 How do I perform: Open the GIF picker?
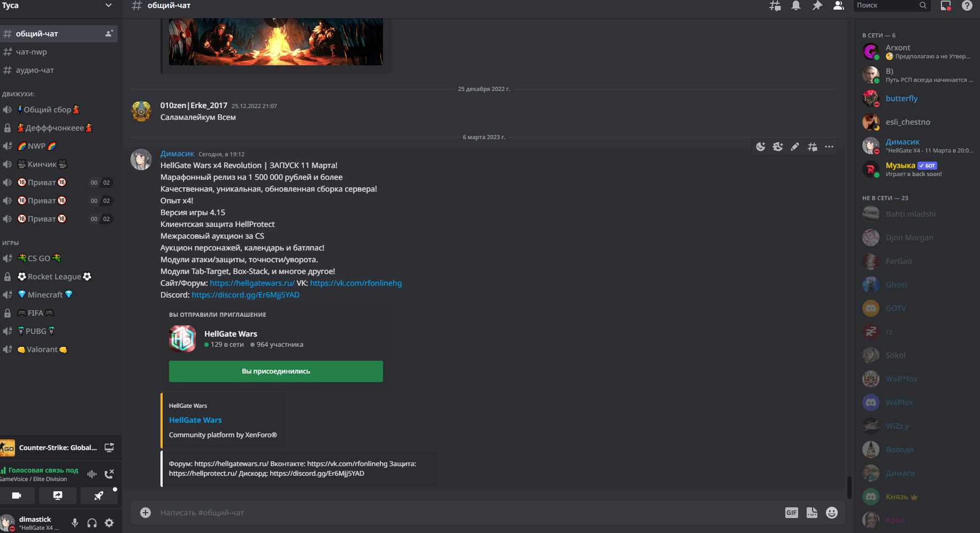(x=792, y=513)
